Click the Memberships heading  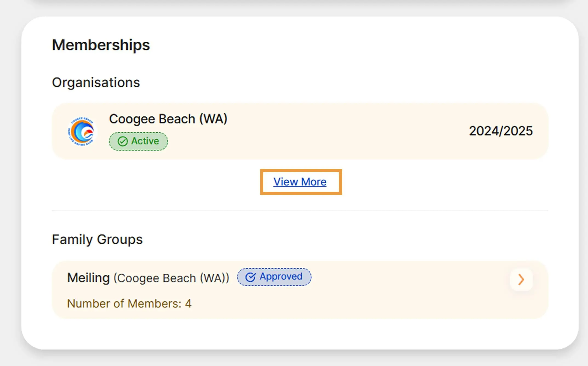[101, 45]
